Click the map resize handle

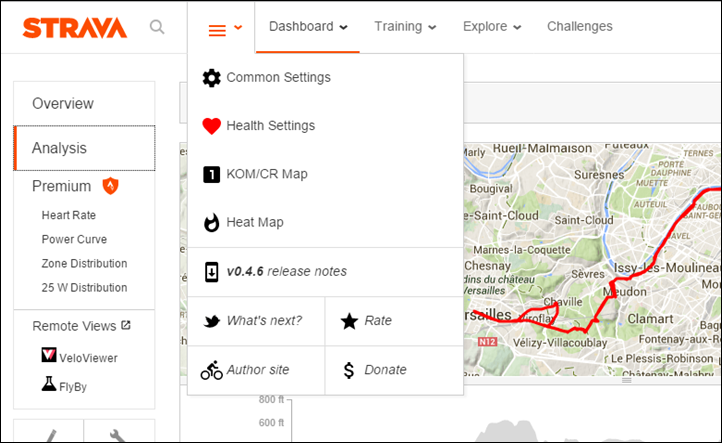pos(626,380)
